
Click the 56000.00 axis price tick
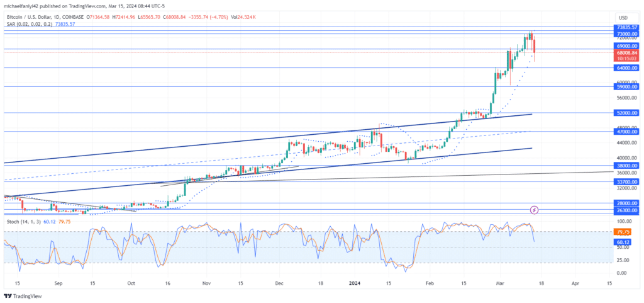[627, 98]
